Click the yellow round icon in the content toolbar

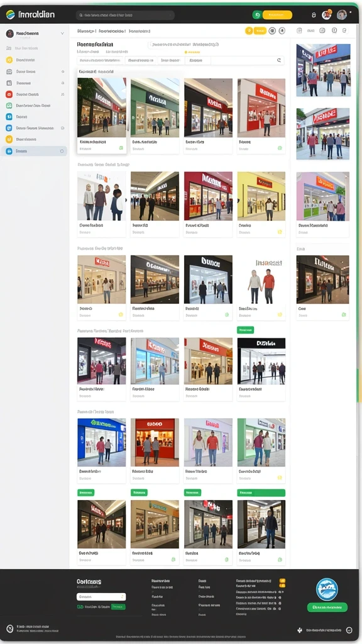click(x=249, y=31)
